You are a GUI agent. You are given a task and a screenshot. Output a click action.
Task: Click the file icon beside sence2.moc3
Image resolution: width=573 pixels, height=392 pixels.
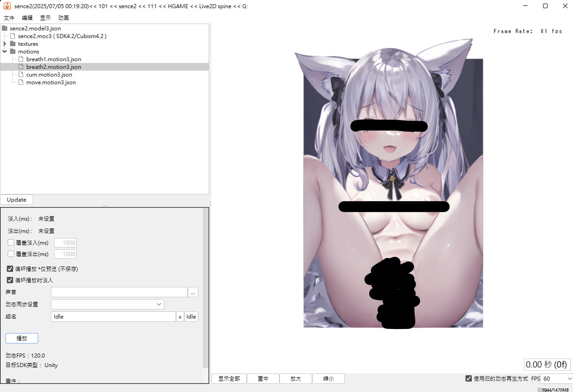click(13, 36)
